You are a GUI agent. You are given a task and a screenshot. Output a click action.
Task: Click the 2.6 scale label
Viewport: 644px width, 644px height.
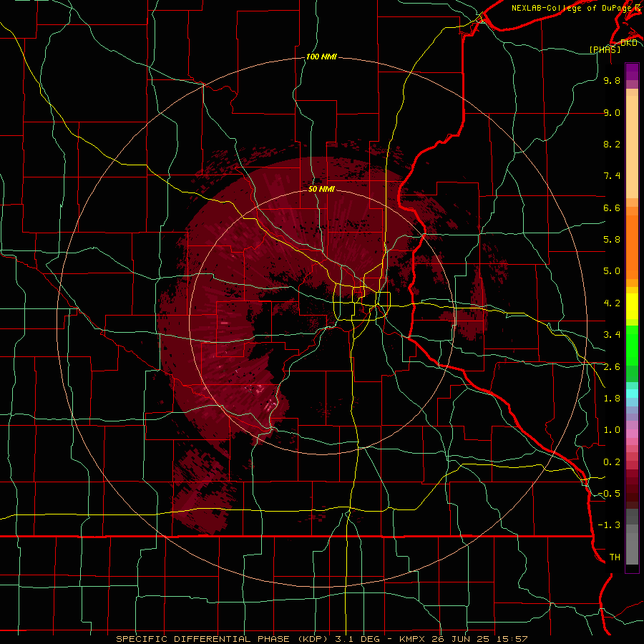pos(612,367)
